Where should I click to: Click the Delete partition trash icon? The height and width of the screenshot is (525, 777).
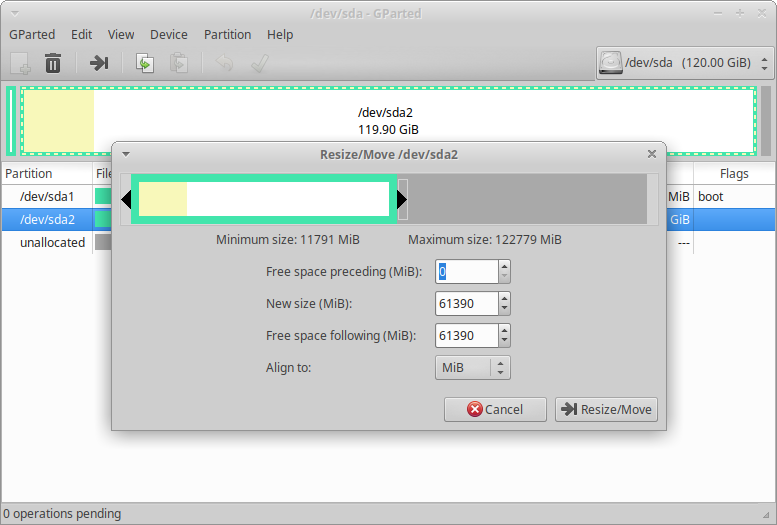(53, 63)
